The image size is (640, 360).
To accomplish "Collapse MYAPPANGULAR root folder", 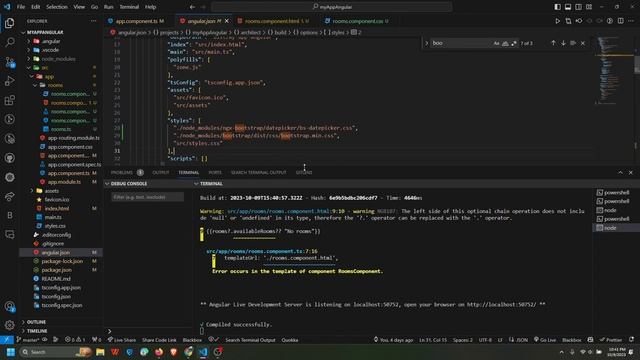I will pyautogui.click(x=23, y=32).
